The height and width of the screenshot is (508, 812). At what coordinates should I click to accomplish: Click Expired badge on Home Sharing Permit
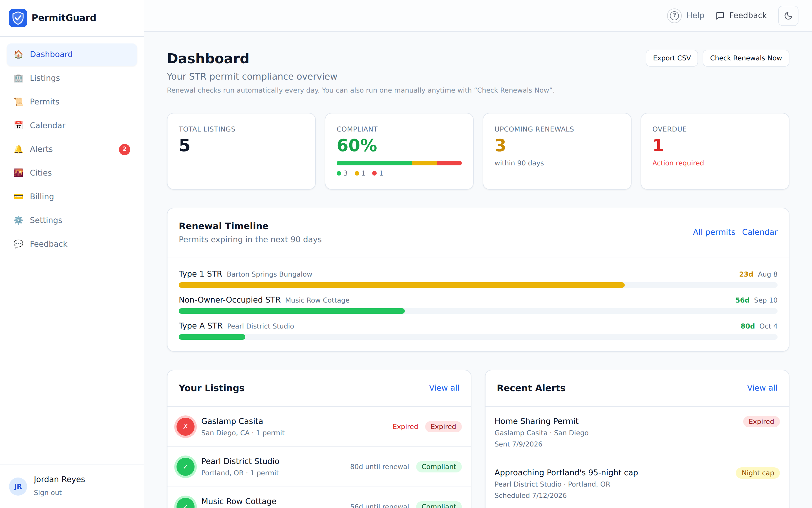[761, 422]
